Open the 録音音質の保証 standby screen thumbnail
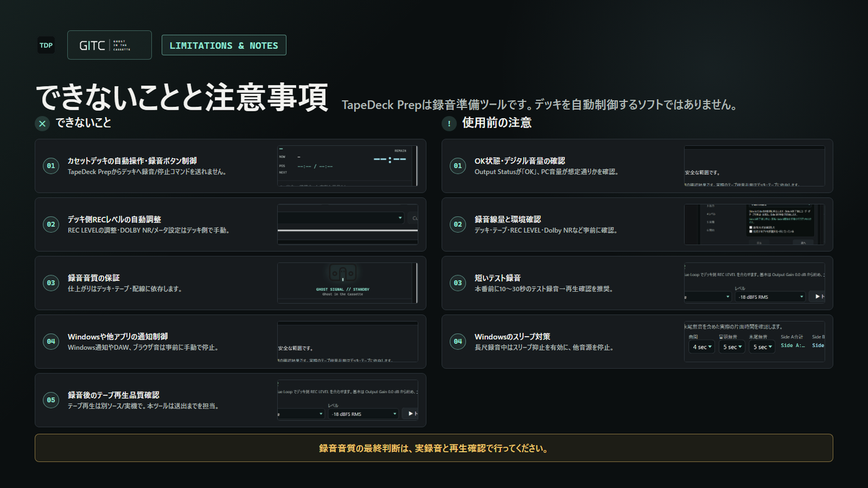Image resolution: width=868 pixels, height=488 pixels. 348,283
